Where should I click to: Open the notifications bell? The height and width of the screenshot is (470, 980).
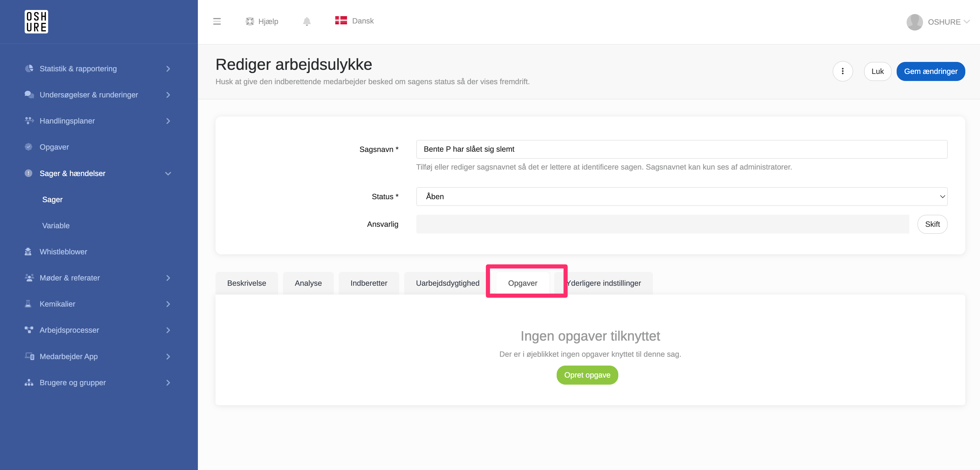click(x=307, y=21)
